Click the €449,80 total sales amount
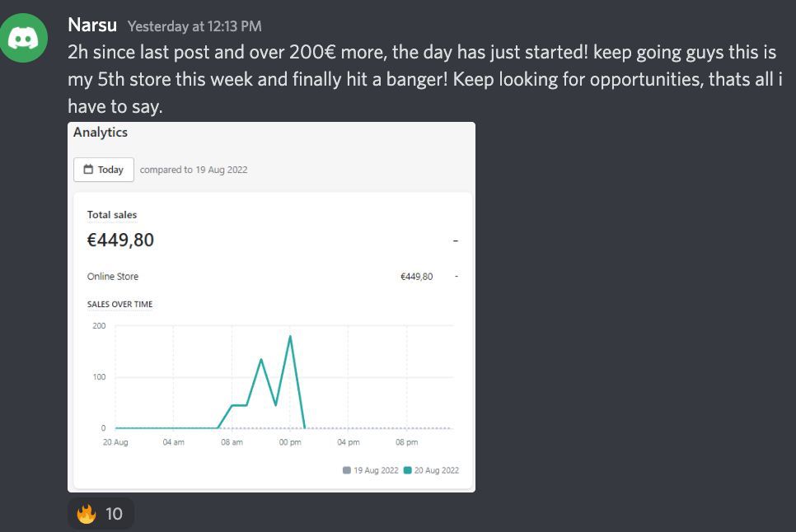This screenshot has height=532, width=796. [120, 240]
